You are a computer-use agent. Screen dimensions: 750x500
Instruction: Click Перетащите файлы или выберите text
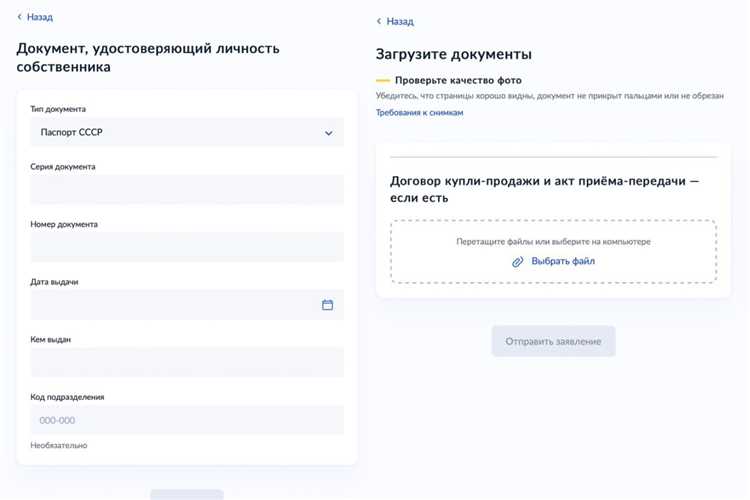coord(553,242)
